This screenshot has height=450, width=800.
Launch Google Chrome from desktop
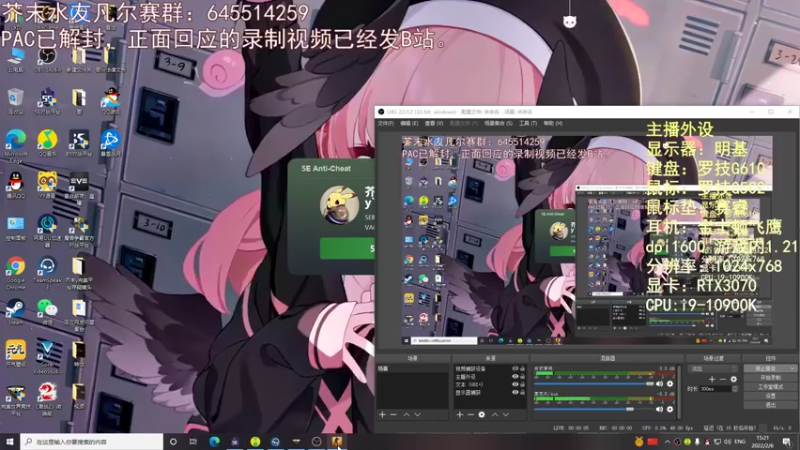tap(16, 273)
